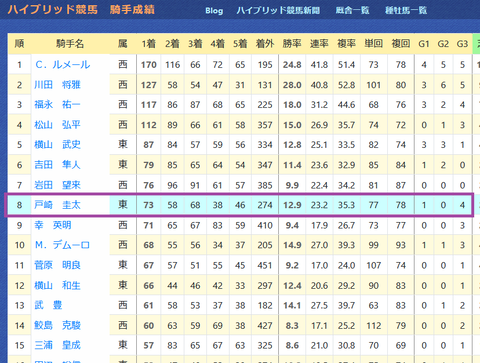Click the 1着 column header
The image size is (480, 363).
click(149, 44)
